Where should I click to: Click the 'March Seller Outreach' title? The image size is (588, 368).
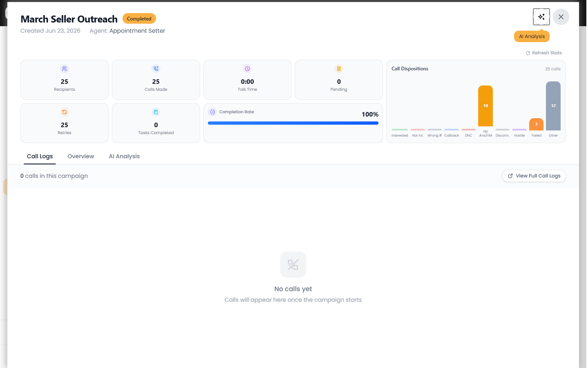[x=69, y=19]
